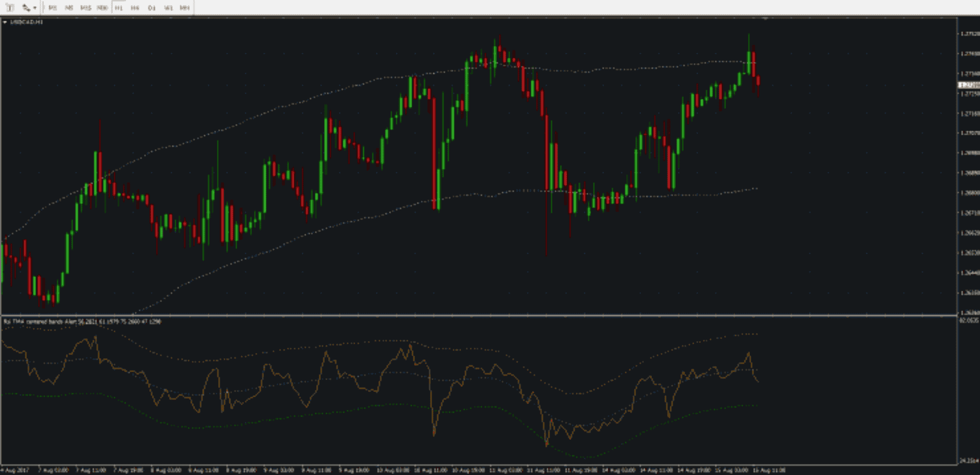Viewport: 980px width, 475px height.
Task: Toggle the active H1 timeframe button
Action: (119, 8)
